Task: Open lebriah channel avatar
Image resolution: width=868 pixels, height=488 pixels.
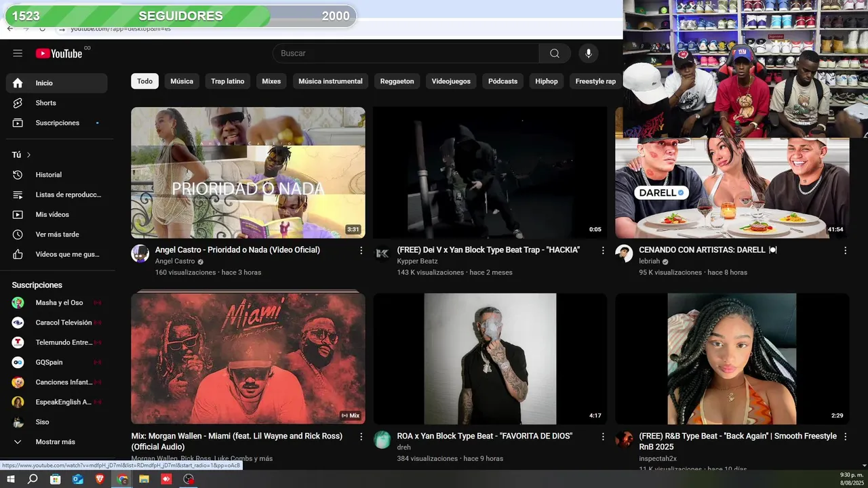Action: 625,253
